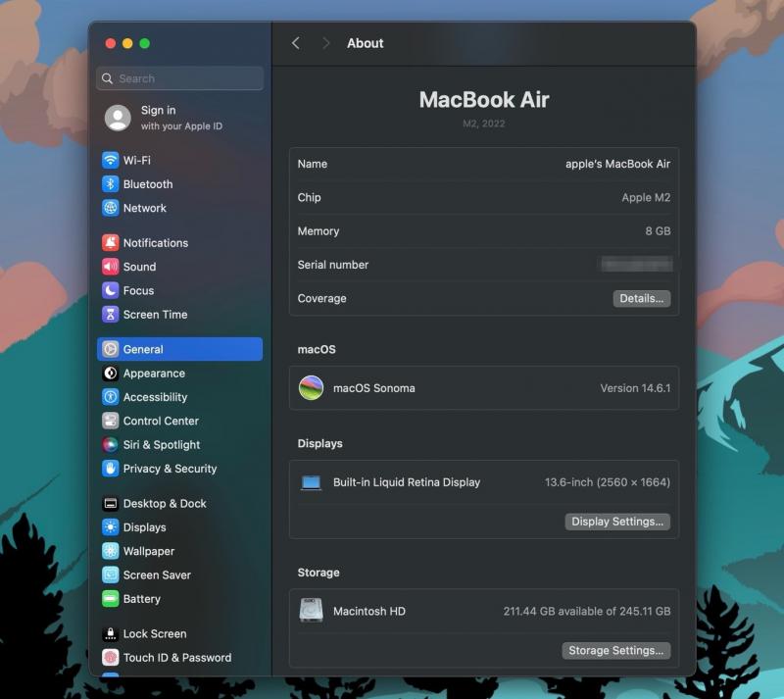This screenshot has height=699, width=784.
Task: Click the Serial number label
Action: (x=333, y=265)
